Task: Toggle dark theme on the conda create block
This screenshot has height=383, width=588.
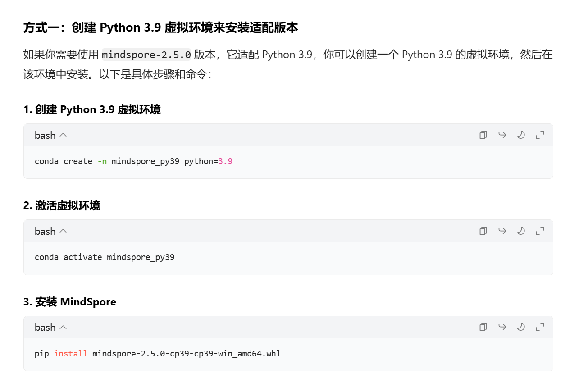Action: coord(521,135)
